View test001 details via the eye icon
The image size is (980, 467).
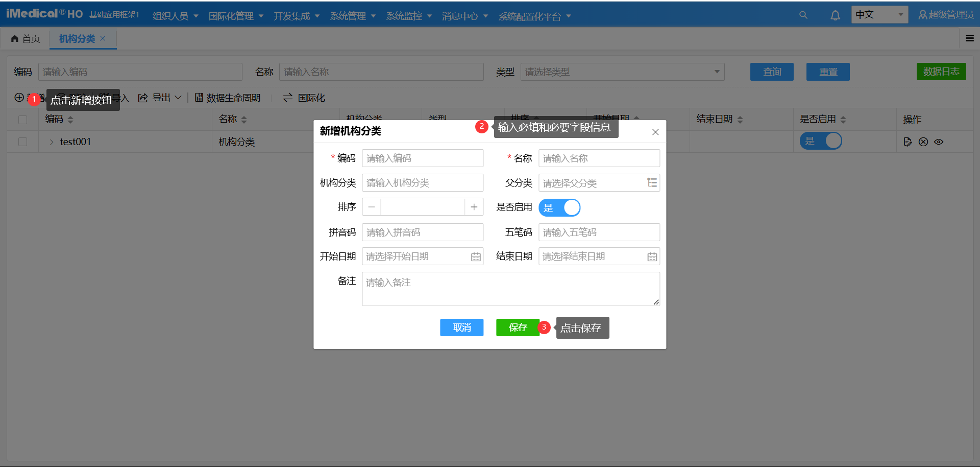pyautogui.click(x=939, y=142)
